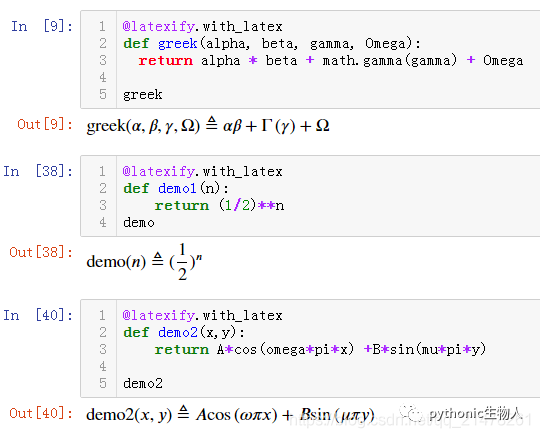540x438 pixels.
Task: Click the 'return A*cos(omega*pi*x) +B*sin(mu*pi*y)' line
Action: pyautogui.click(x=320, y=350)
